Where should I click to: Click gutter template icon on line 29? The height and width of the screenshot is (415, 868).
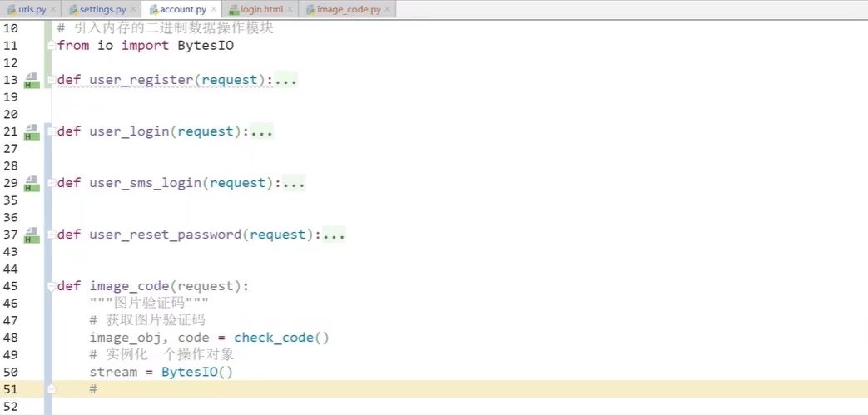pos(32,184)
